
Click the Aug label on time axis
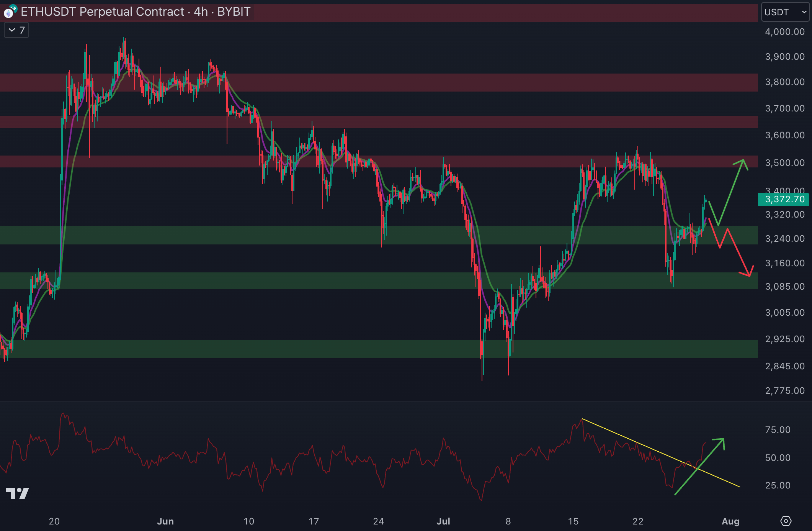(730, 521)
